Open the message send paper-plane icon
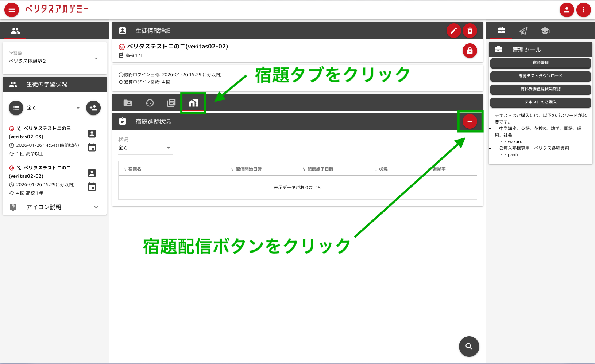The image size is (595, 364). pyautogui.click(x=523, y=31)
